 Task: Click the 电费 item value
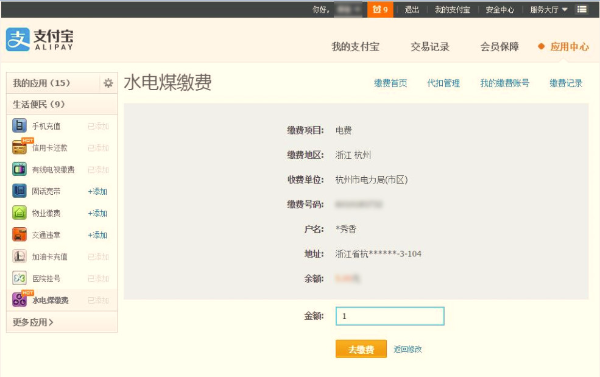tap(344, 131)
